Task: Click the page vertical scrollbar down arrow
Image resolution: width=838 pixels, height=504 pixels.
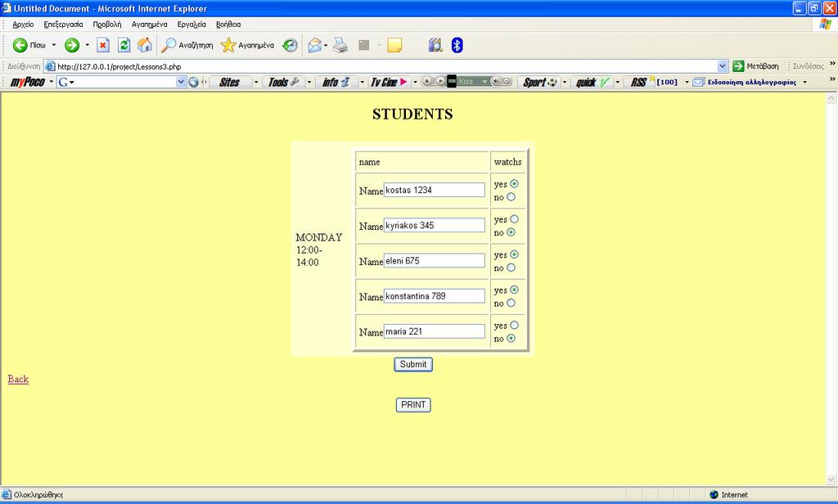Action: click(831, 479)
